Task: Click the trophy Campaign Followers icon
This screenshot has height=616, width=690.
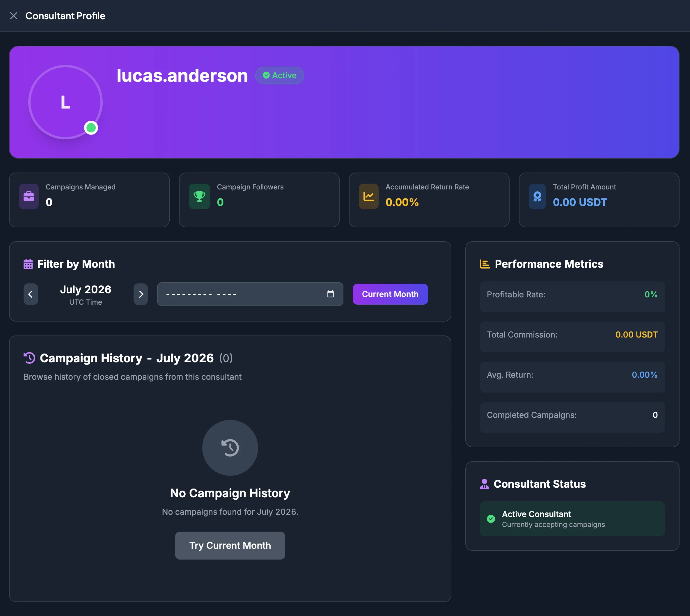Action: [199, 196]
